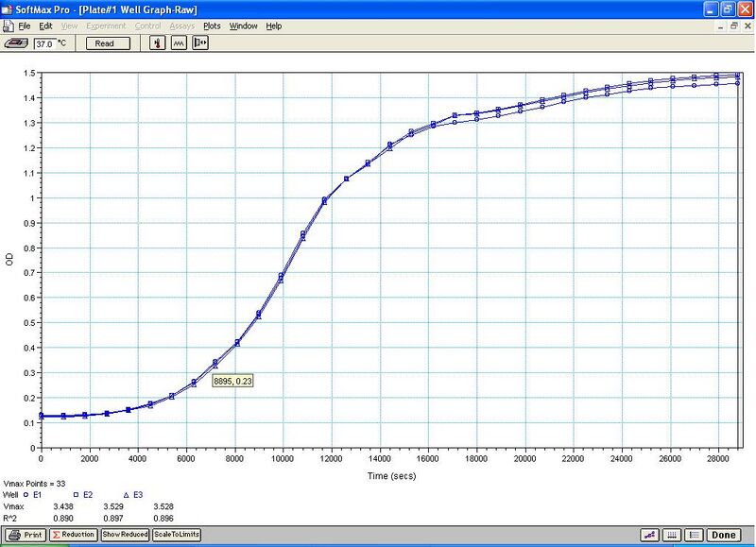Select the temperature thermometer toolbar icon
Viewport: 756px width, 547px height.
tap(157, 43)
